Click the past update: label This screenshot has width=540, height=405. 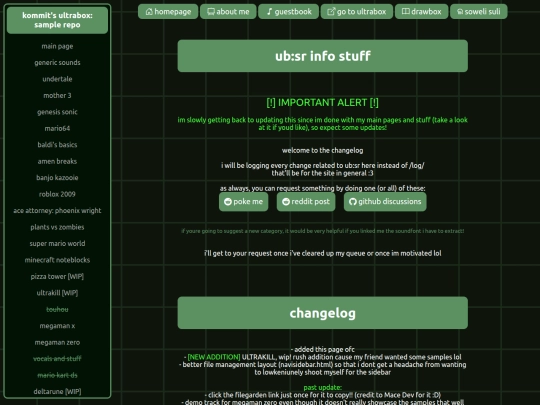pyautogui.click(x=323, y=387)
